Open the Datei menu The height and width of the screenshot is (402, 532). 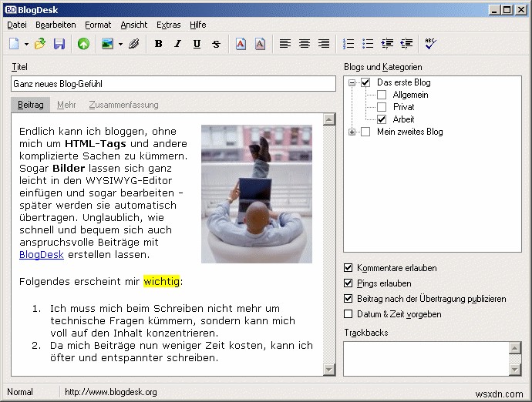pyautogui.click(x=17, y=25)
